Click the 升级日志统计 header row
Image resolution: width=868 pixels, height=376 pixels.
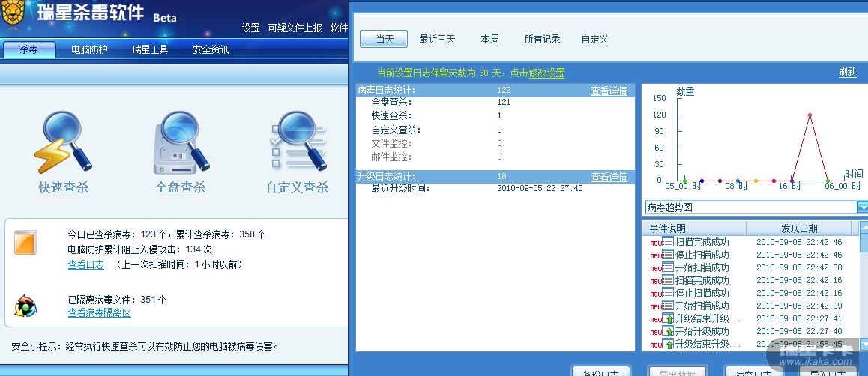(x=495, y=177)
